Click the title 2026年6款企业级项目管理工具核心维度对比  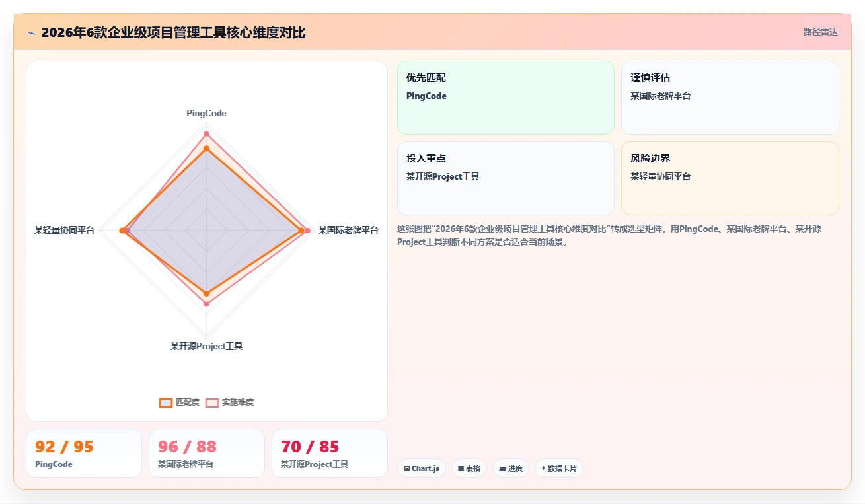click(173, 32)
